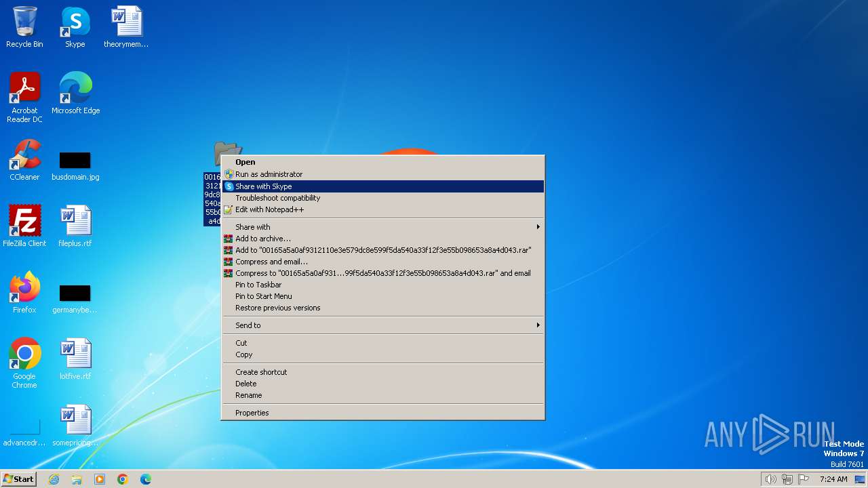
Task: Expand the Share with submenu
Action: pos(383,227)
